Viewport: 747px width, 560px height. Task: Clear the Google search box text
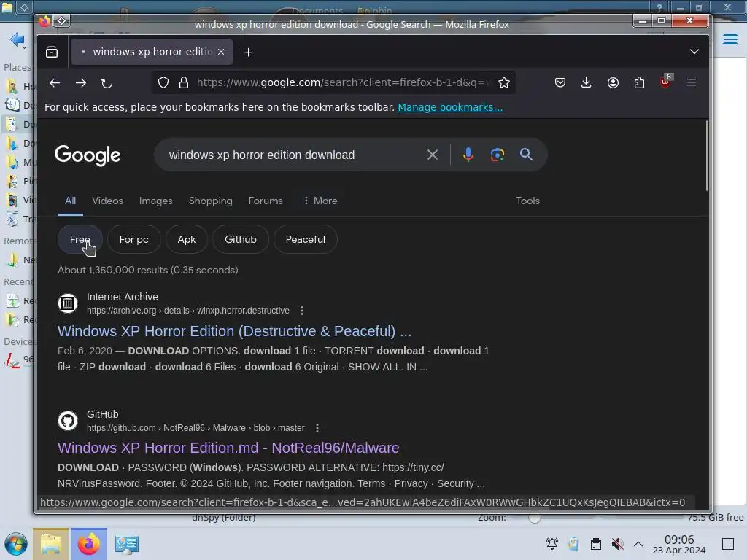click(x=433, y=155)
